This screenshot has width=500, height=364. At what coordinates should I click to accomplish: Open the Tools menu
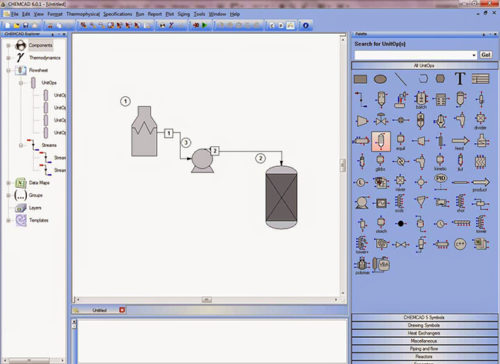(x=199, y=14)
